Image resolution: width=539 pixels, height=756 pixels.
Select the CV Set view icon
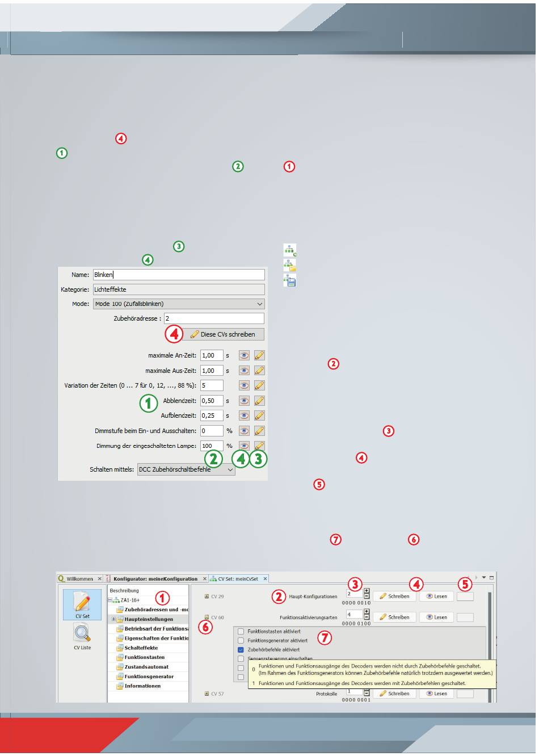click(82, 605)
